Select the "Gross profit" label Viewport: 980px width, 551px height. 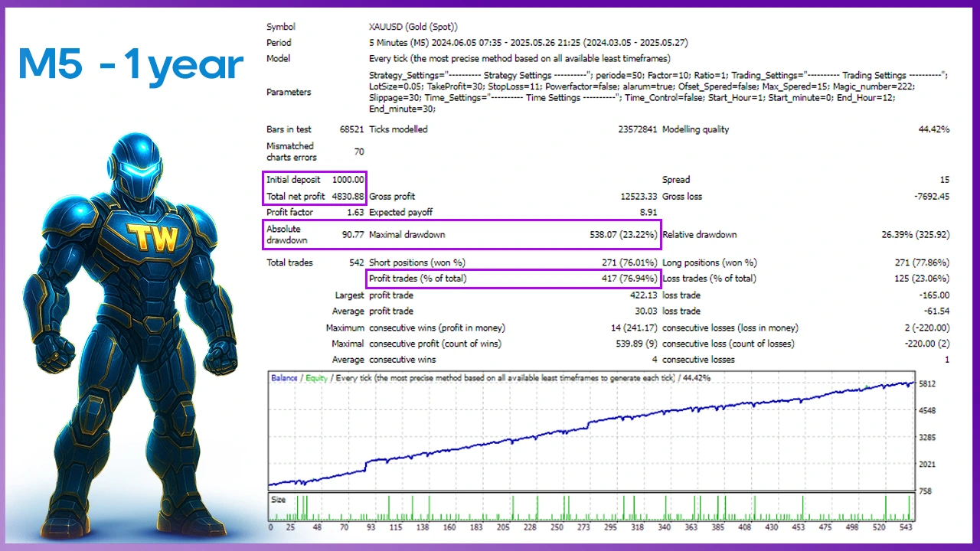pos(392,197)
